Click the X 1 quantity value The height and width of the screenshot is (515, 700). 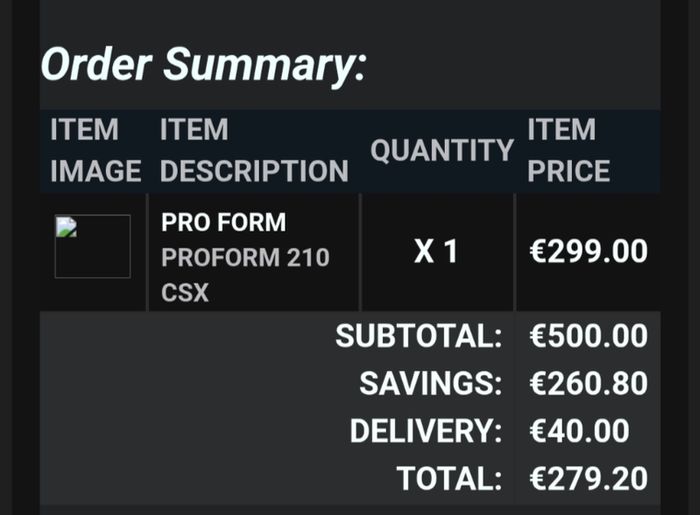tap(436, 251)
